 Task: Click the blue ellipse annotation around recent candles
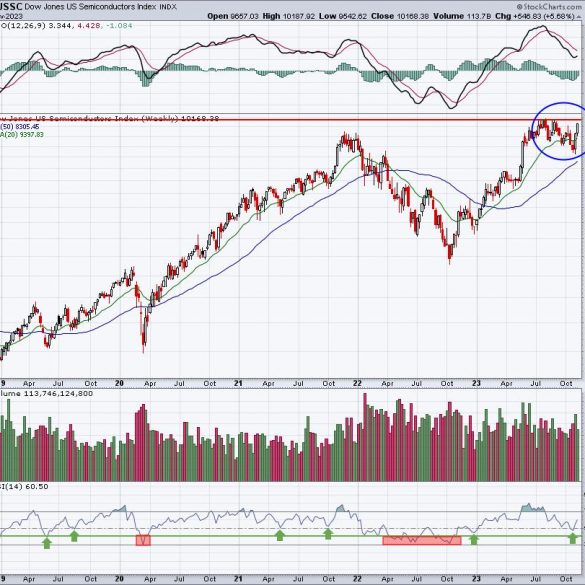point(560,131)
